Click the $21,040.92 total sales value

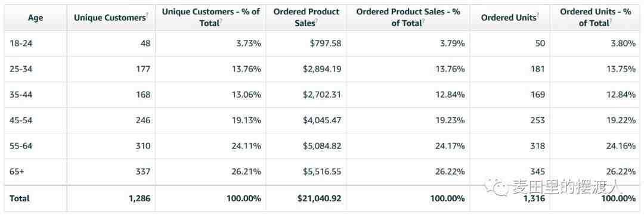[319, 198]
